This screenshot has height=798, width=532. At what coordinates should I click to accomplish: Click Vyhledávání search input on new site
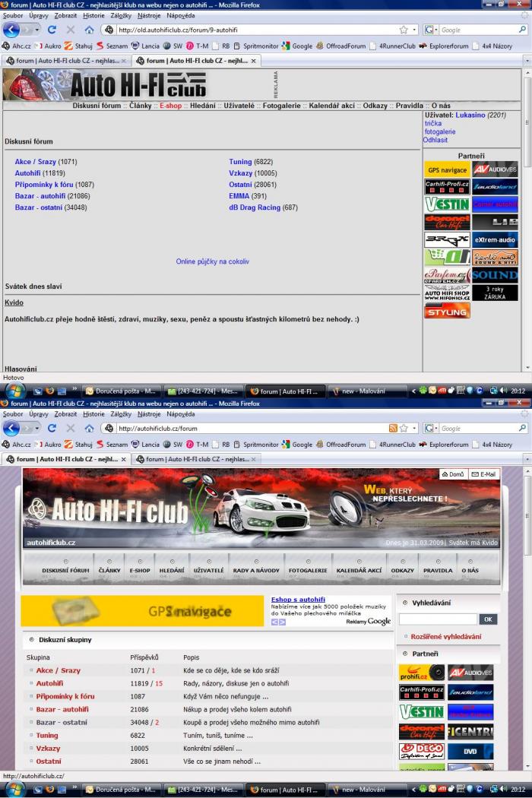[439, 619]
